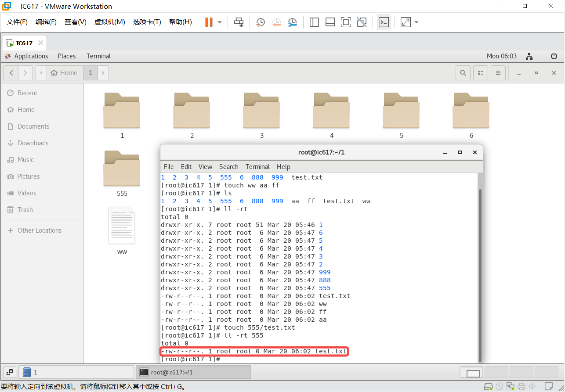The width and height of the screenshot is (565, 392).
Task: Select the folder named 3
Action: pyautogui.click(x=261, y=110)
